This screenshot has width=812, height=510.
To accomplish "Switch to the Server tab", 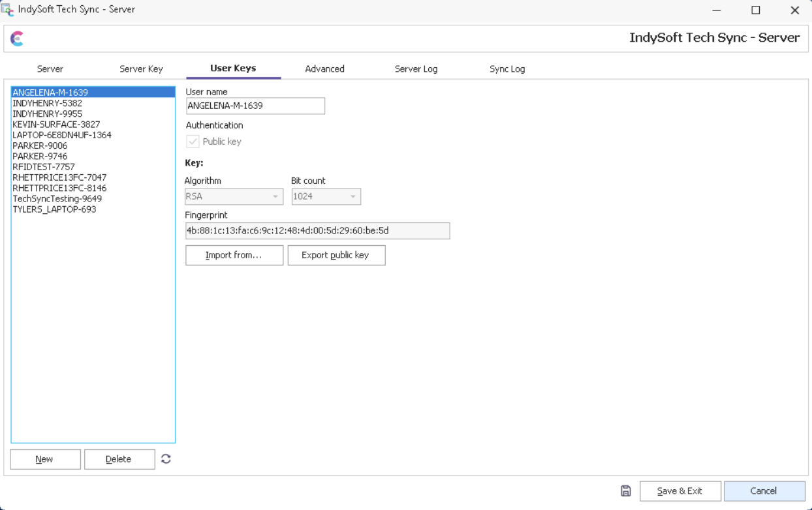I will coord(50,68).
